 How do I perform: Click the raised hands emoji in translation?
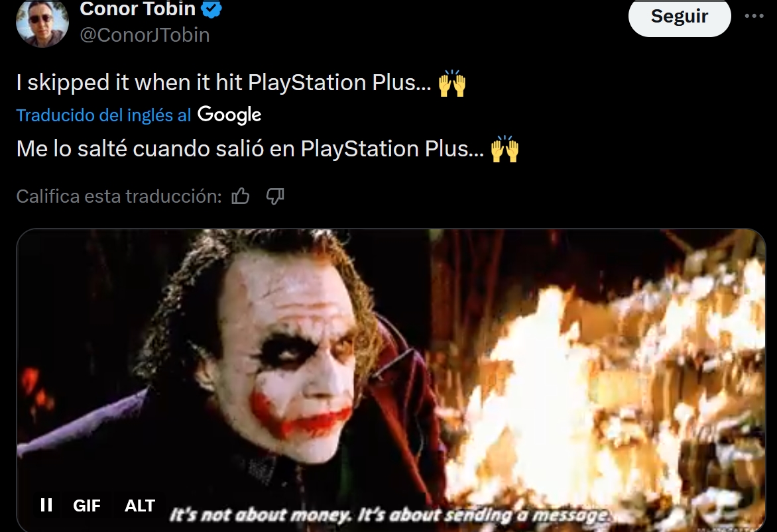pyautogui.click(x=505, y=148)
